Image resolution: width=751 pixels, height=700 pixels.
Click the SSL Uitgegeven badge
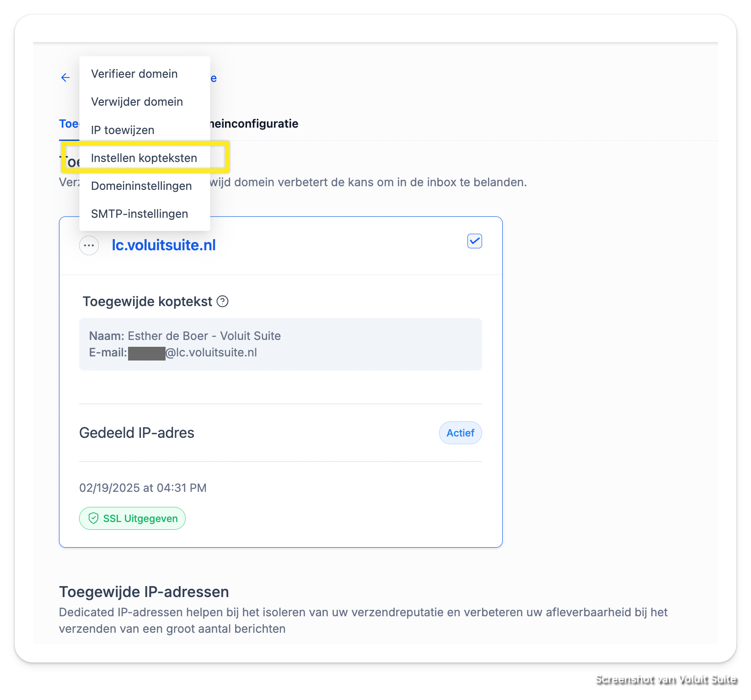[132, 518]
